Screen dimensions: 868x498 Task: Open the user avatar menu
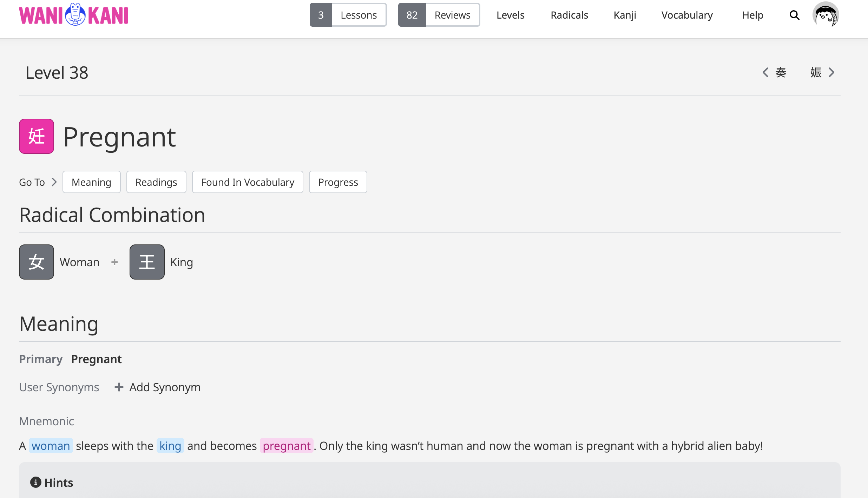click(x=826, y=15)
